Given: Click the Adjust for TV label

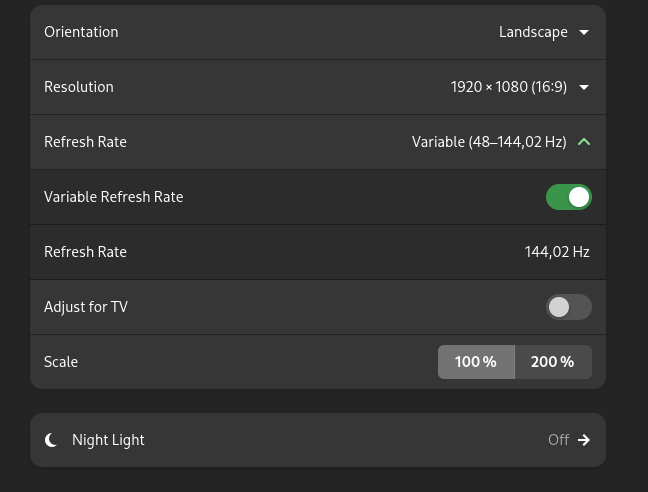Looking at the screenshot, I should click(x=86, y=307).
